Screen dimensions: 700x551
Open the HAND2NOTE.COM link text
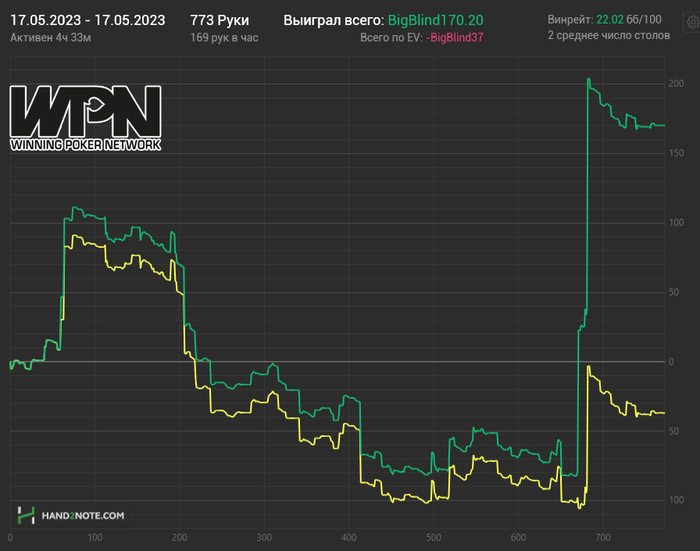pyautogui.click(x=83, y=516)
